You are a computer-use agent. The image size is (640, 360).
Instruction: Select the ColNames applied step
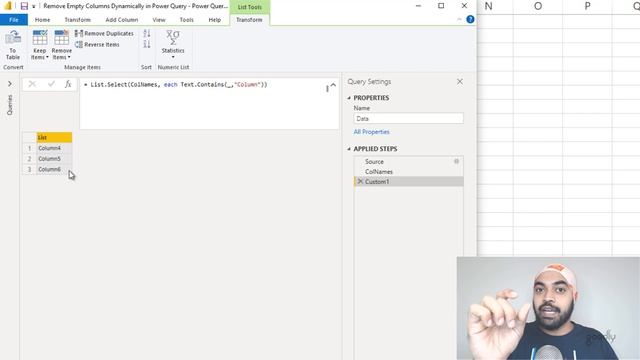409,172
